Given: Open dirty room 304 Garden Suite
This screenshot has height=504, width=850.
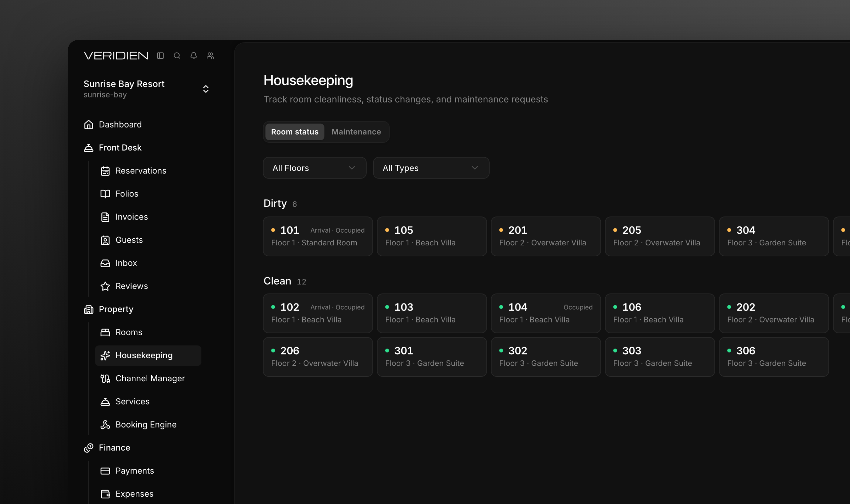Looking at the screenshot, I should (774, 237).
